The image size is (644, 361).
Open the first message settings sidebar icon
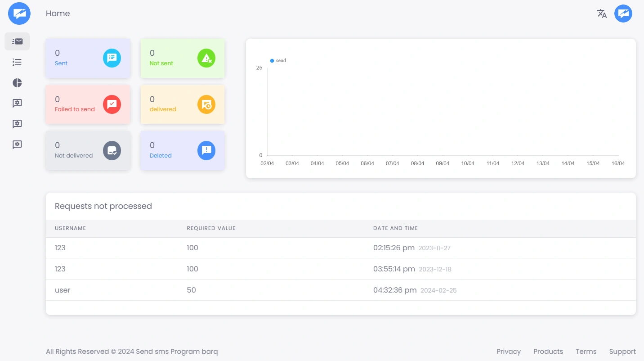(17, 104)
